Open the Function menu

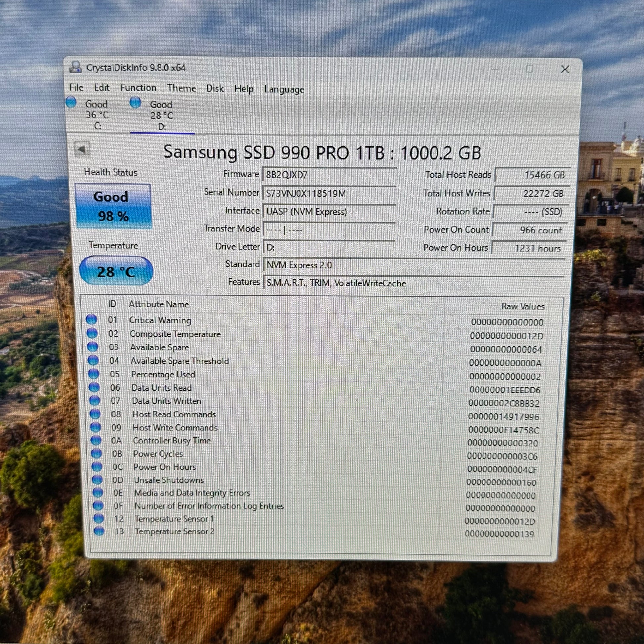pyautogui.click(x=138, y=88)
